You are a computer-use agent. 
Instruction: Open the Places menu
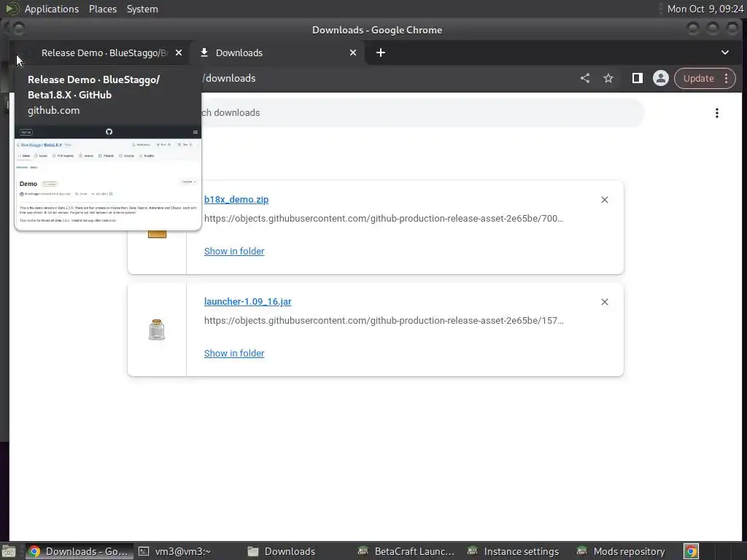(103, 9)
